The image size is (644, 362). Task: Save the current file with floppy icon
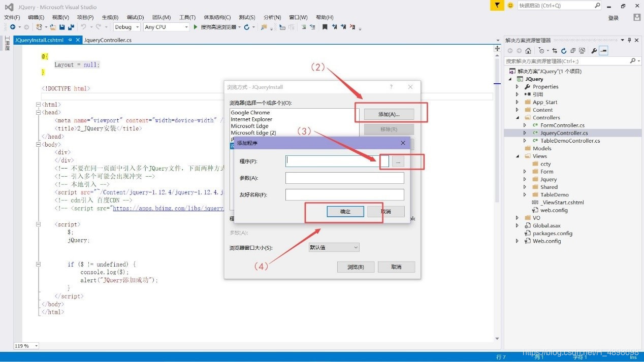tap(62, 27)
